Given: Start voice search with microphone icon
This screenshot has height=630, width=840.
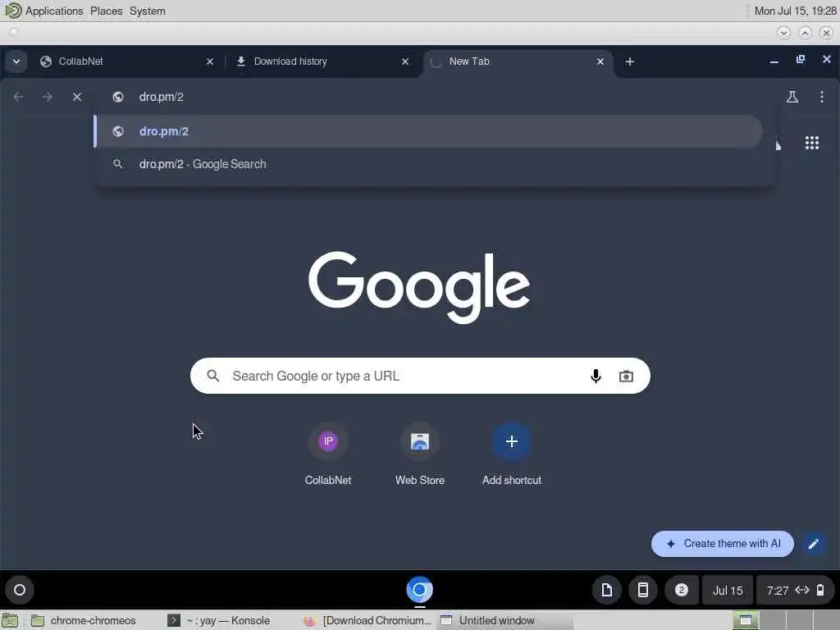Looking at the screenshot, I should pyautogui.click(x=596, y=376).
